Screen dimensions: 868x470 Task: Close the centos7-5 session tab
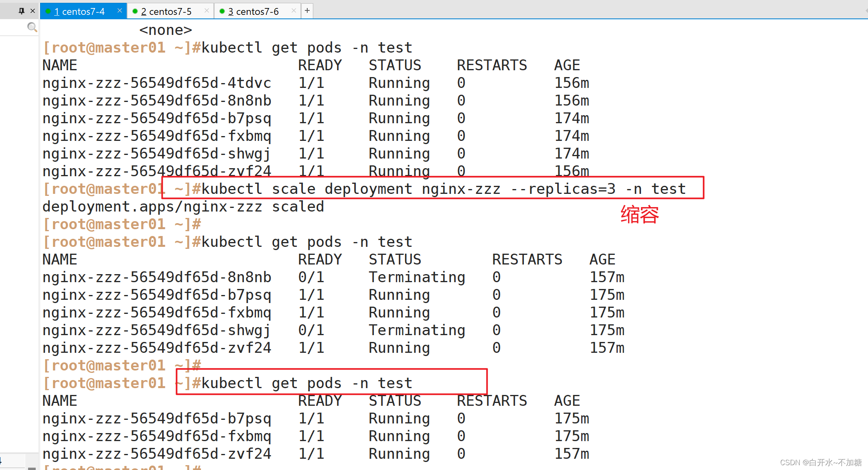point(207,11)
